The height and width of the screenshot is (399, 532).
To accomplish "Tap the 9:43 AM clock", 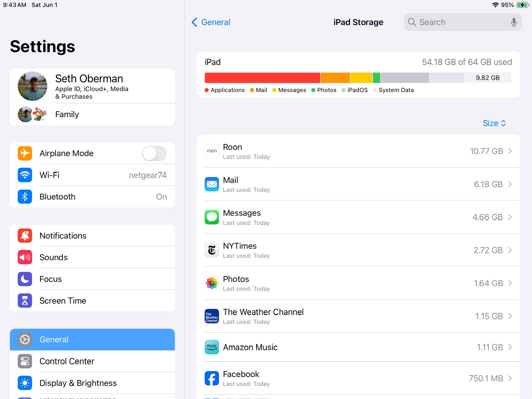I will click(x=15, y=5).
